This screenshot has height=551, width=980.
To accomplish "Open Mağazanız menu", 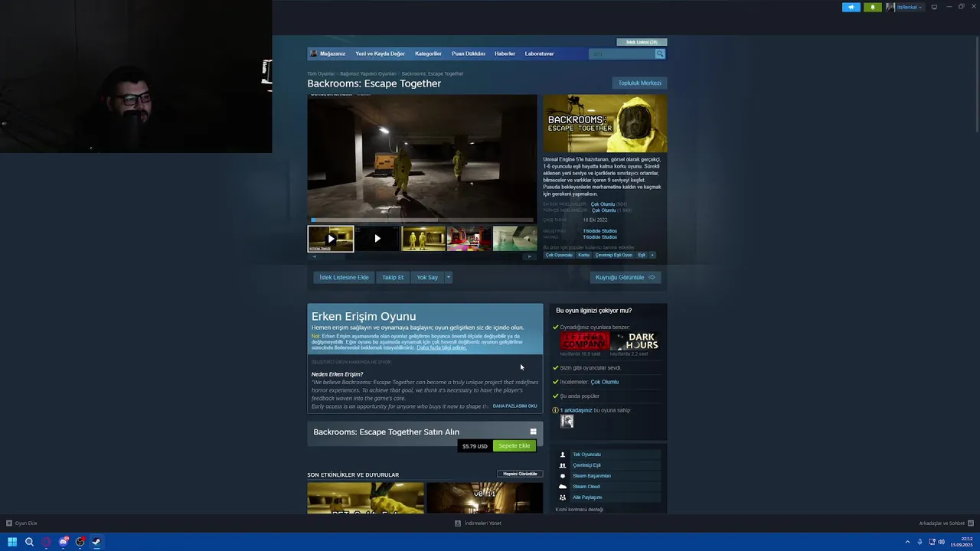I will (332, 54).
